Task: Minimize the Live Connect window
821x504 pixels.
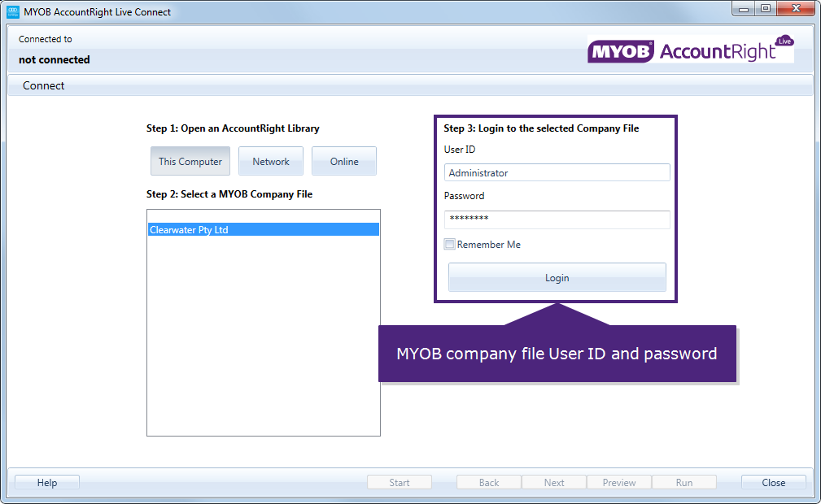Action: (x=743, y=9)
